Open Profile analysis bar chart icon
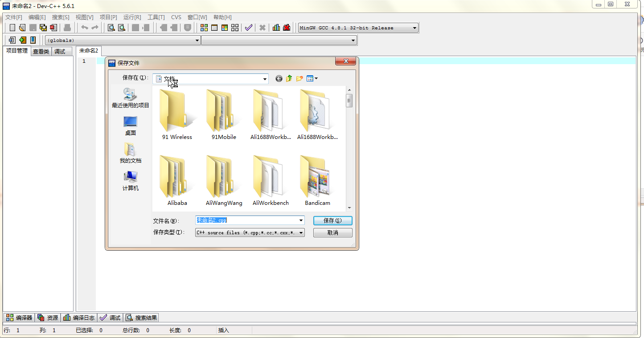Screen dimensions: 644x338 pos(276,28)
